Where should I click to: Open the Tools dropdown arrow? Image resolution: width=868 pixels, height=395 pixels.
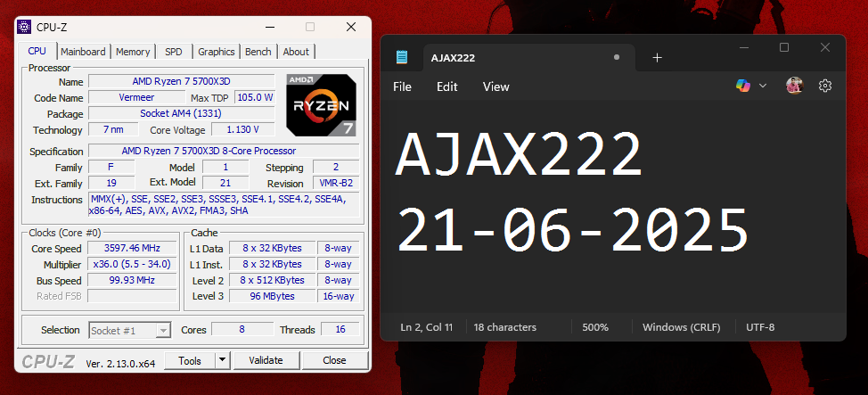(x=222, y=360)
